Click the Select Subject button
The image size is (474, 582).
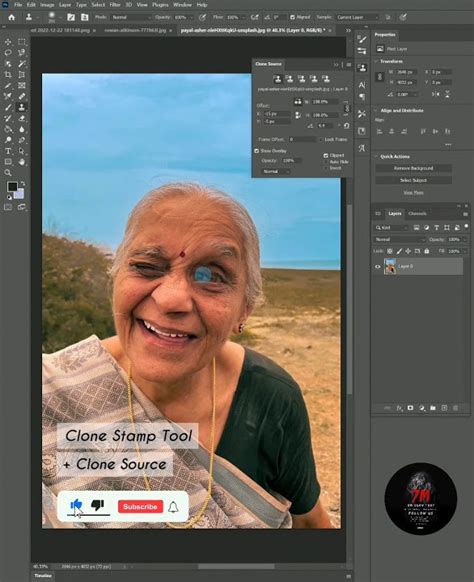pos(413,180)
